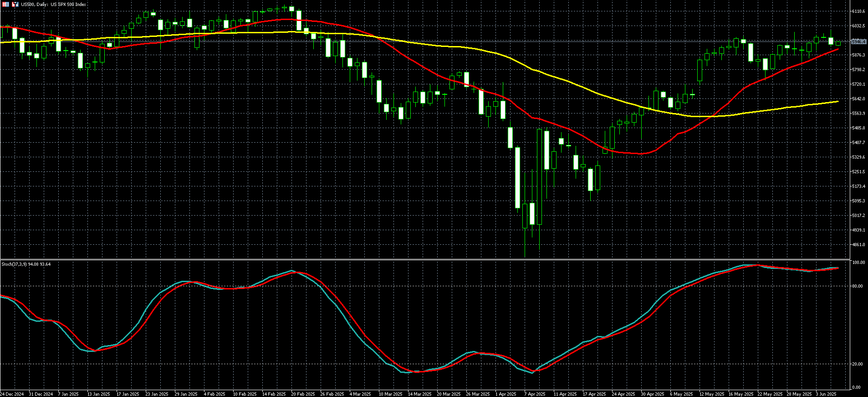Click the '26 Mar 2025' date label

point(478,394)
